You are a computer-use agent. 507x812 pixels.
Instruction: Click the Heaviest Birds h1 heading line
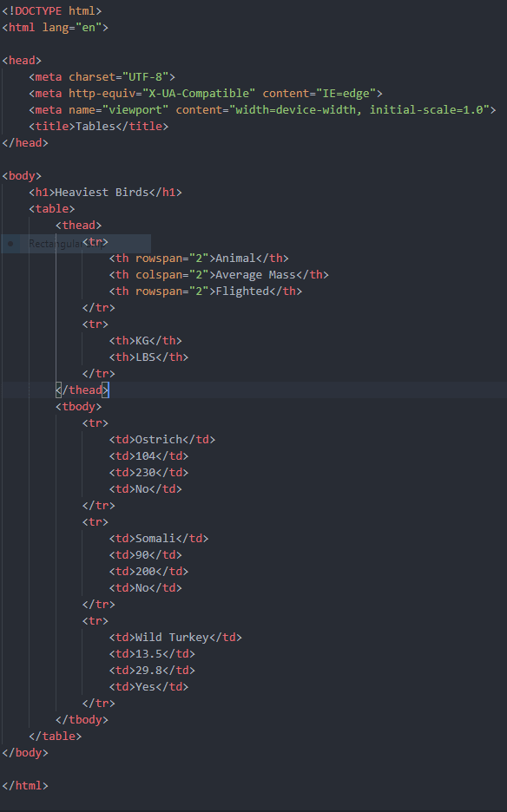pos(105,193)
